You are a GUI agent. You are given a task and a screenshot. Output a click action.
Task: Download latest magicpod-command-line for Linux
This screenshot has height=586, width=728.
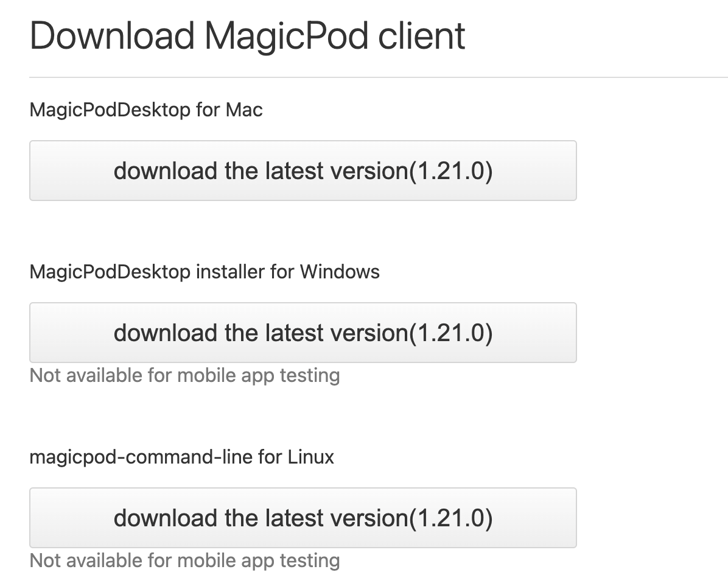pyautogui.click(x=303, y=518)
